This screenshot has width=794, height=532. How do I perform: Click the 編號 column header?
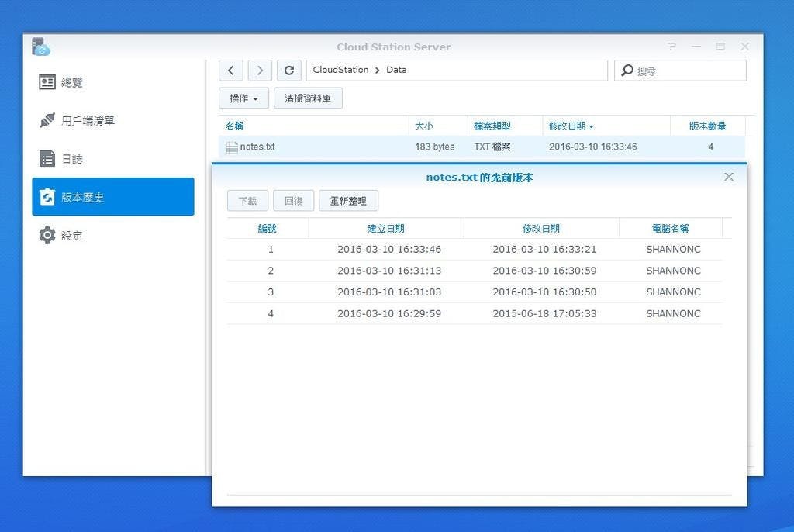268,229
